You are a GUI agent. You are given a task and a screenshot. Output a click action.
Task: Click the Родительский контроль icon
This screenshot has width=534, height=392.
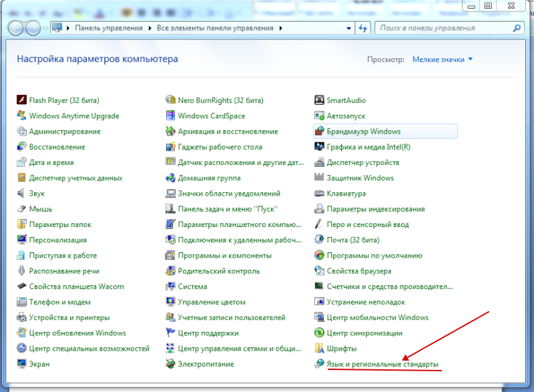(170, 270)
